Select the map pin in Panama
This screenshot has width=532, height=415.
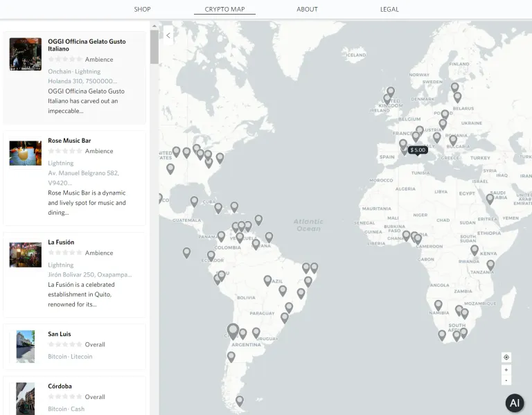tap(221, 236)
